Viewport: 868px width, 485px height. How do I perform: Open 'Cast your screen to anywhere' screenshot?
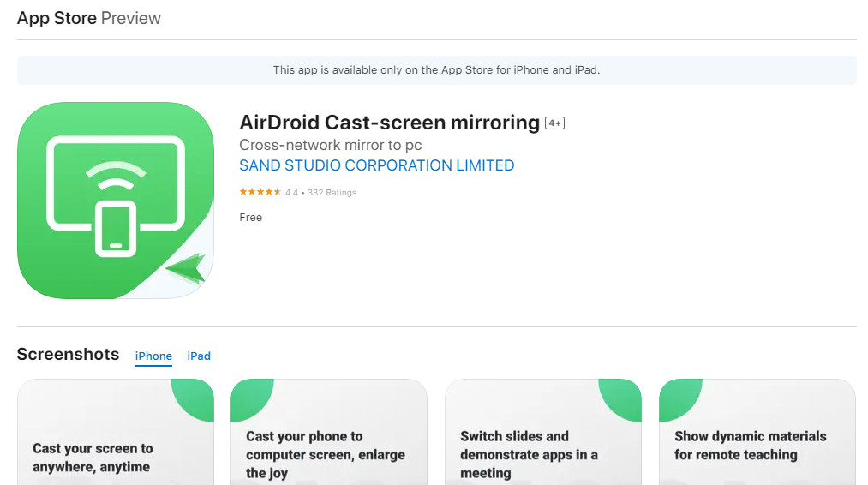115,433
